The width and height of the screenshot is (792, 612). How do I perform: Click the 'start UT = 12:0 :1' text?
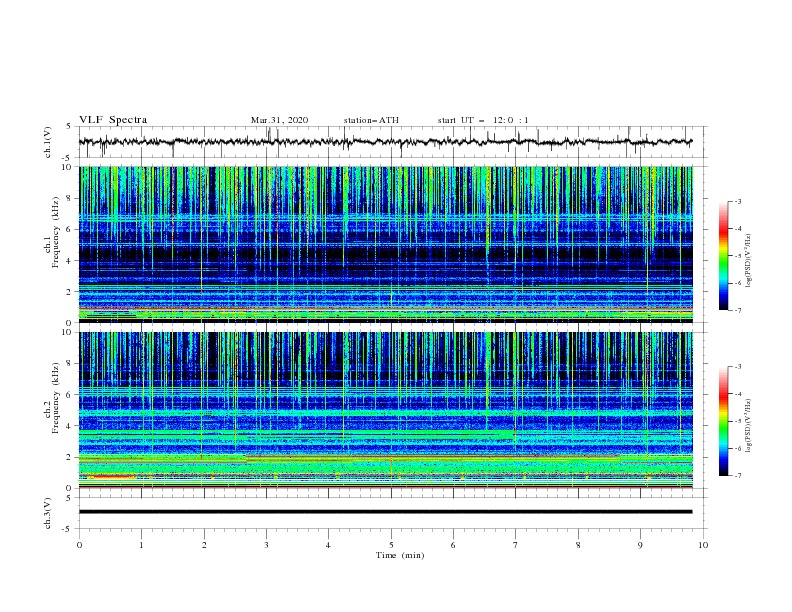coord(483,120)
